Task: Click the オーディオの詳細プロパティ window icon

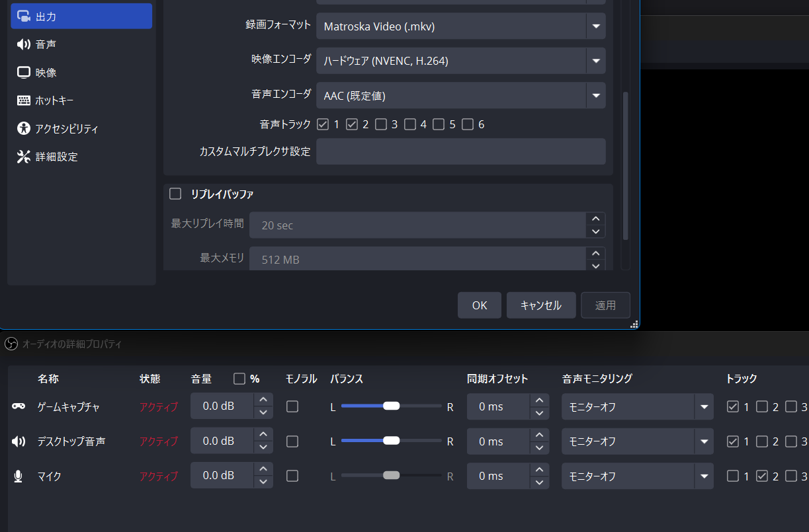Action: click(11, 344)
